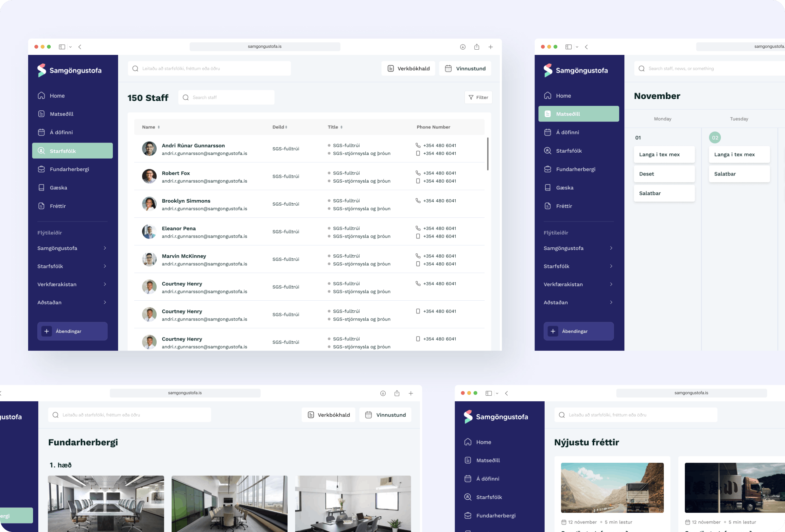
Task: Click Eleanor Pena's avatar photo
Action: (149, 232)
